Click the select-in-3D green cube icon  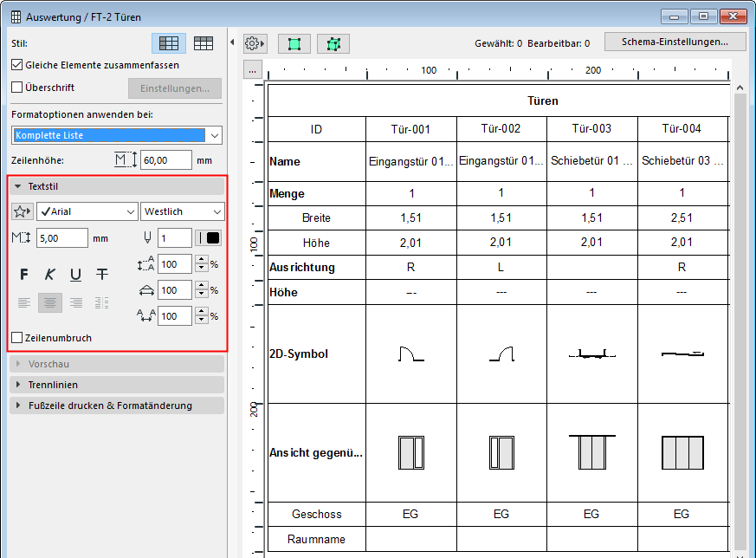tap(333, 43)
